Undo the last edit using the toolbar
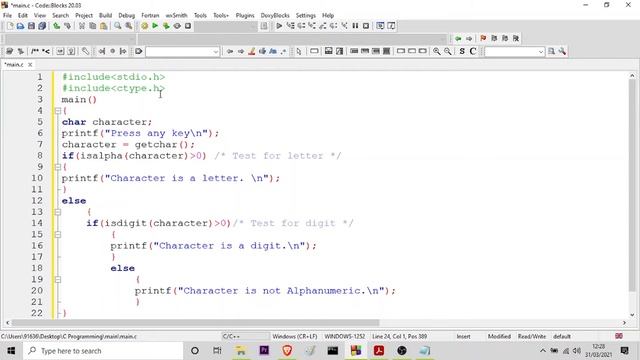The width and height of the screenshot is (640, 360). click(56, 26)
